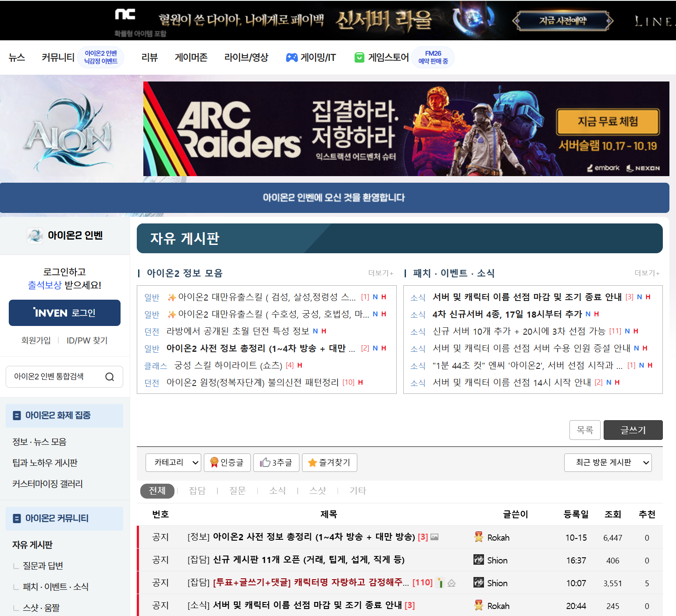Click the ID/PW 찾기 link

click(x=87, y=340)
